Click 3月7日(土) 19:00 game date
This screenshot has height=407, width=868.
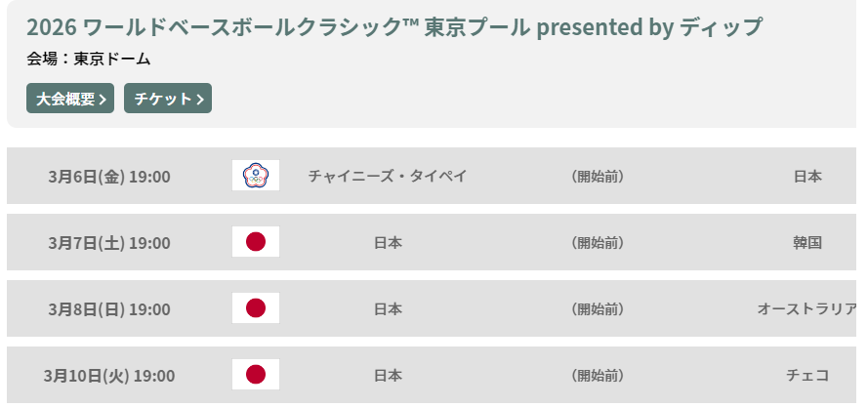pyautogui.click(x=109, y=243)
